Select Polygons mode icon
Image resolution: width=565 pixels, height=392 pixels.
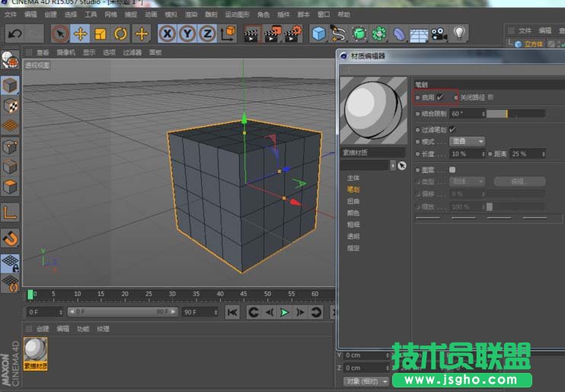tap(10, 187)
